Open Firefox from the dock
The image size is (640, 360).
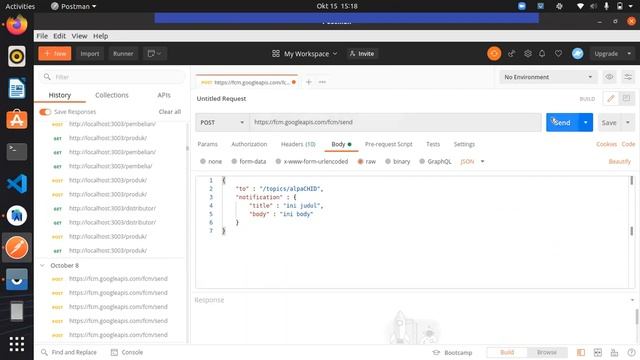17,24
